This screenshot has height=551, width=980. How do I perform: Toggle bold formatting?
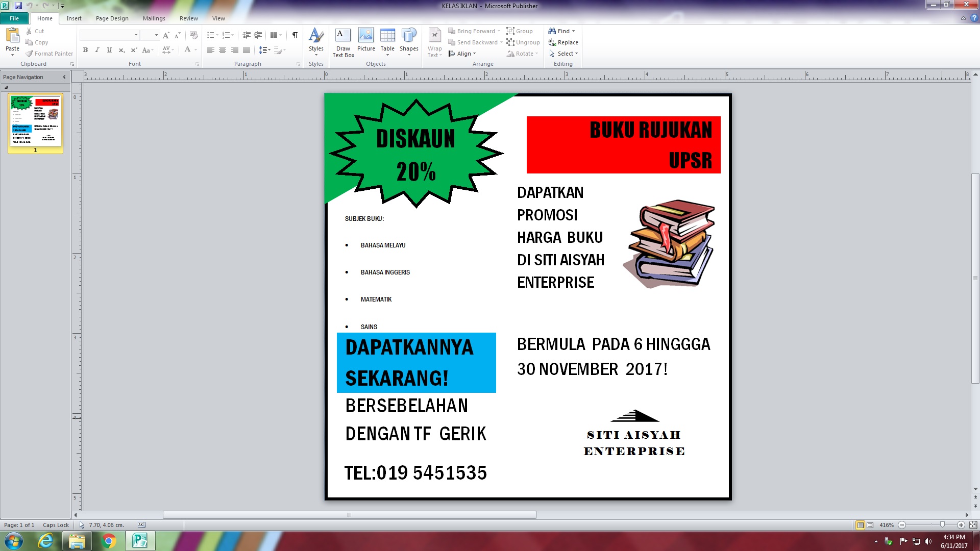coord(85,50)
